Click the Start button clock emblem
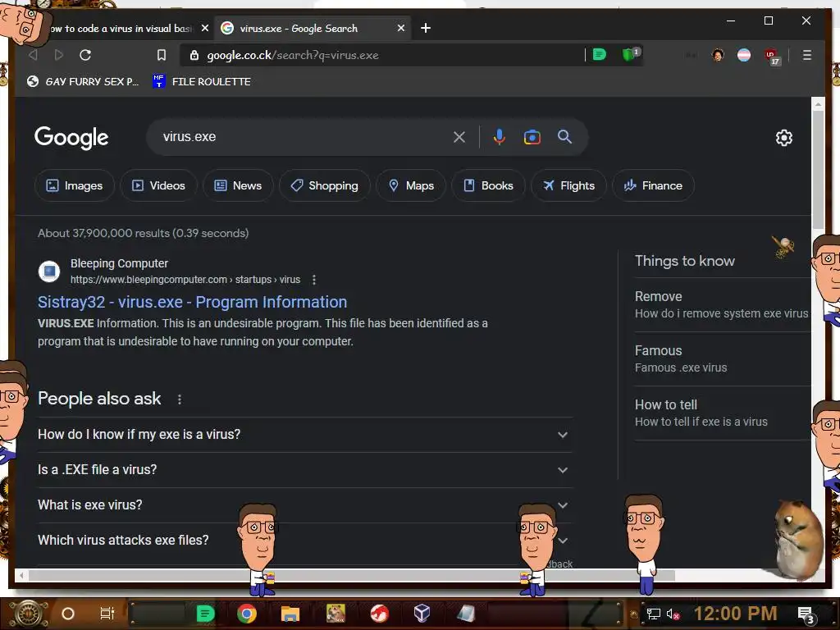The width and height of the screenshot is (840, 630). click(29, 614)
